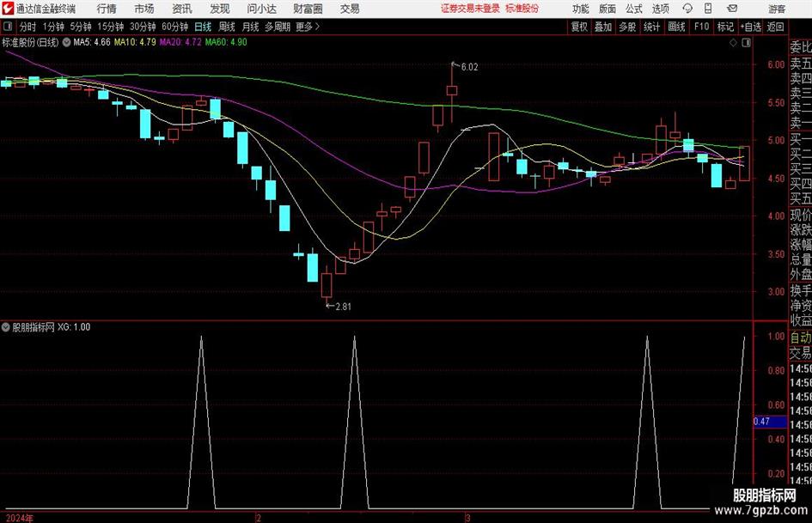812x523 pixels.
Task: Click the 股朋指标网 XG: 1.00 label
Action: click(52, 327)
